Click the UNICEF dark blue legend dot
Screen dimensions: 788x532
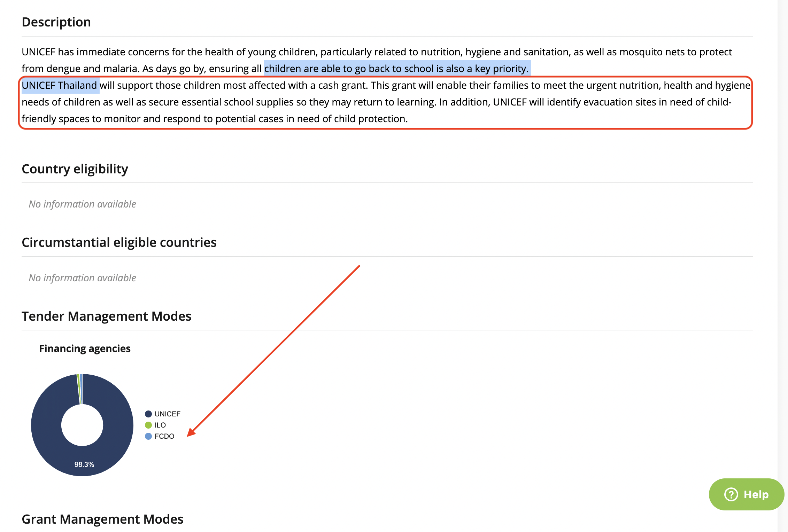(148, 414)
